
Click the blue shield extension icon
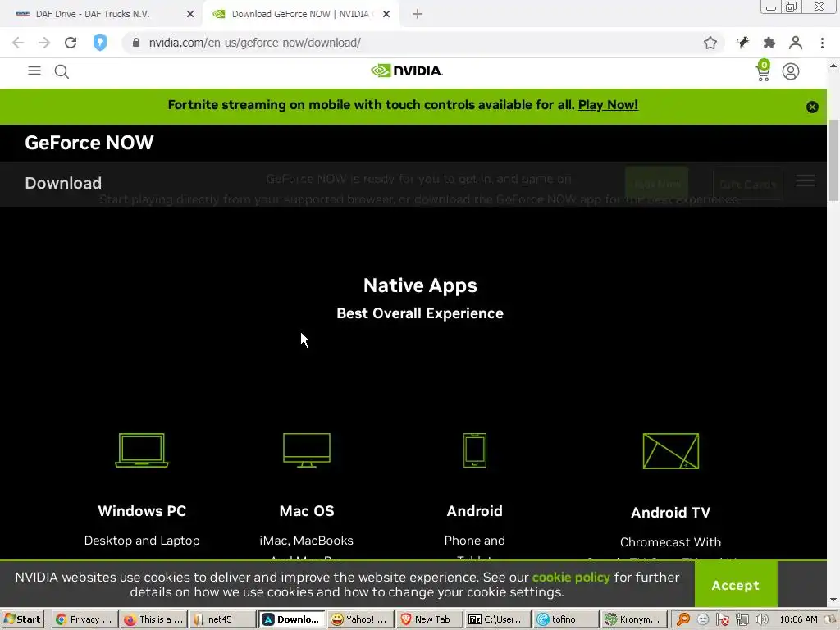99,43
